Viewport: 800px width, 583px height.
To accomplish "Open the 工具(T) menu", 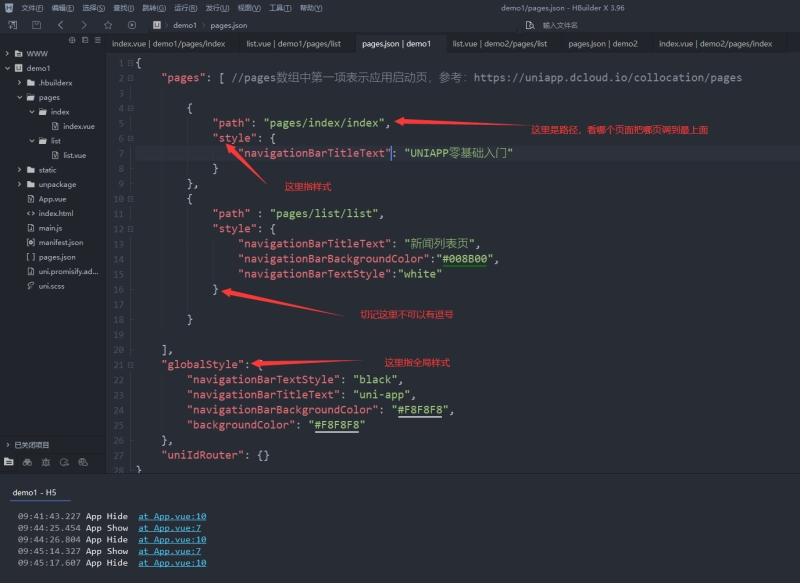I will (280, 8).
